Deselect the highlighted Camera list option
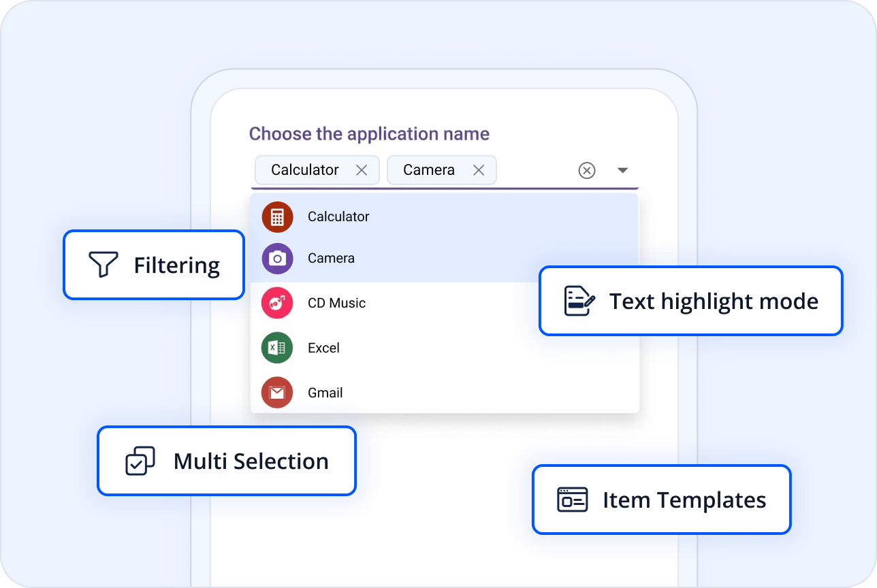Image resolution: width=877 pixels, height=588 pixels. 331,259
